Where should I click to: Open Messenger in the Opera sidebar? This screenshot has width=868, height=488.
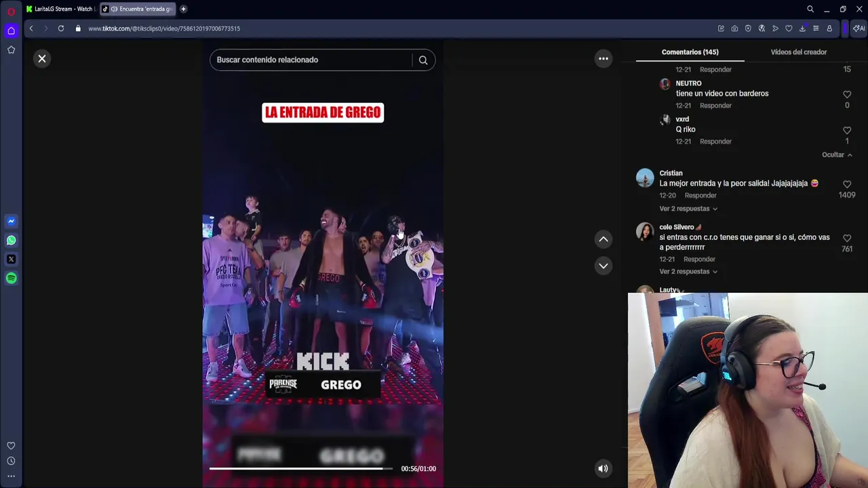tap(11, 221)
